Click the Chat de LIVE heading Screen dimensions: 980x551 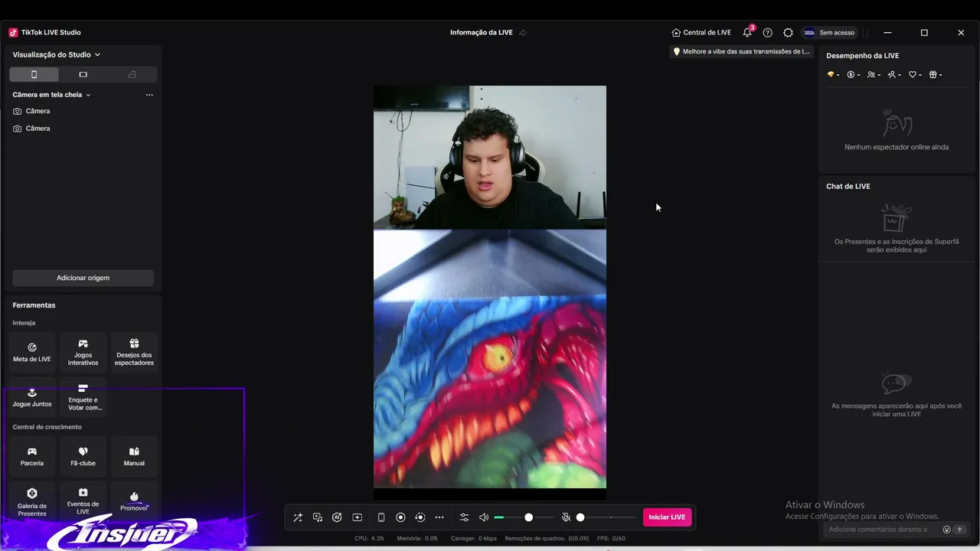click(848, 186)
